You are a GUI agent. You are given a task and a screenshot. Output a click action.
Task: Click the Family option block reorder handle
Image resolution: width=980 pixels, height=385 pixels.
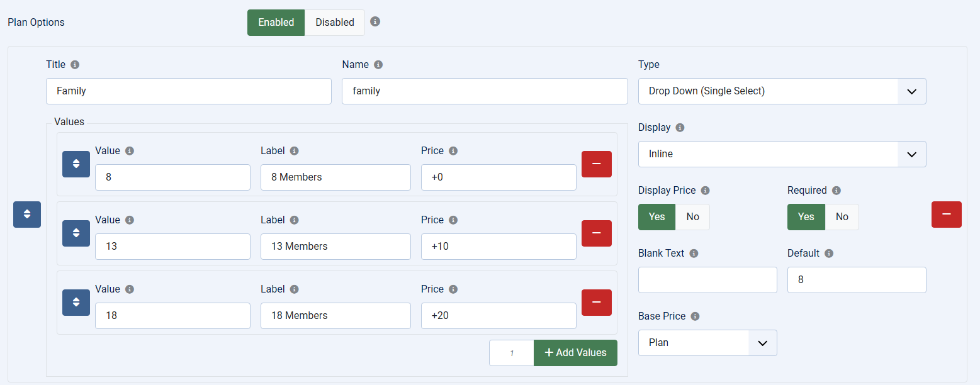(x=27, y=215)
